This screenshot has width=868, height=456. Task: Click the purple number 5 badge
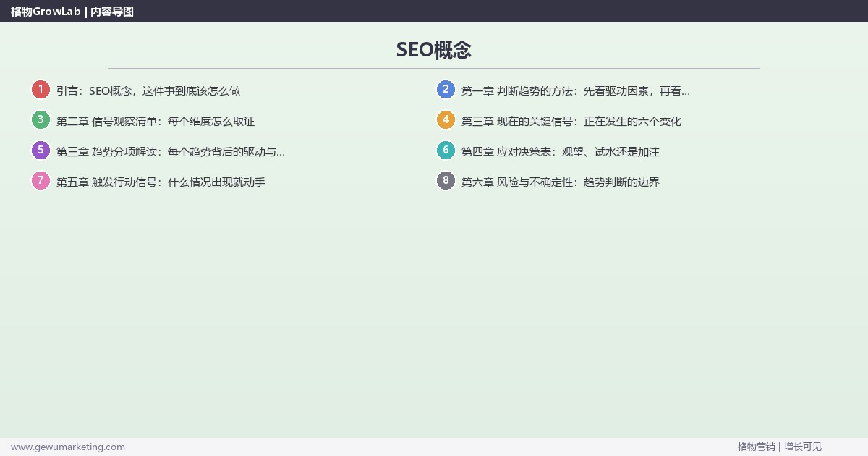tap(41, 151)
